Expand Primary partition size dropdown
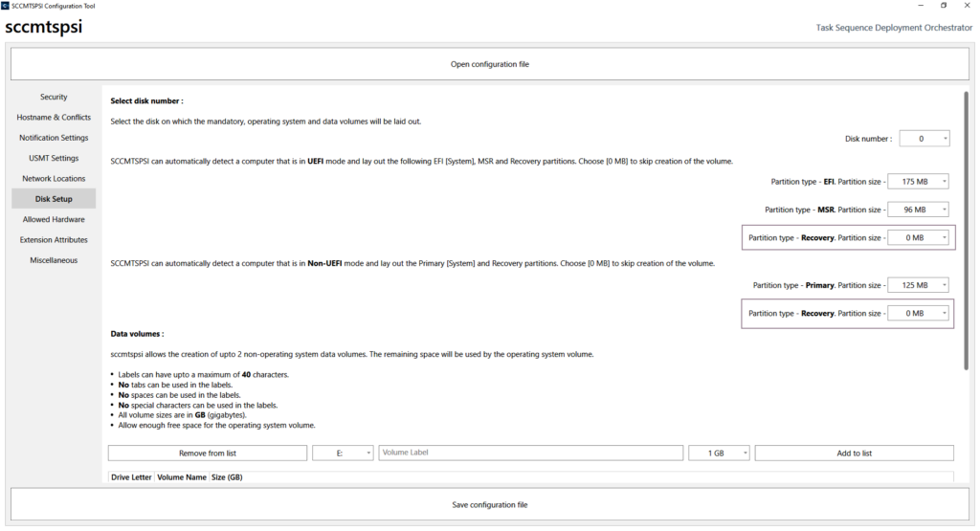 918,285
